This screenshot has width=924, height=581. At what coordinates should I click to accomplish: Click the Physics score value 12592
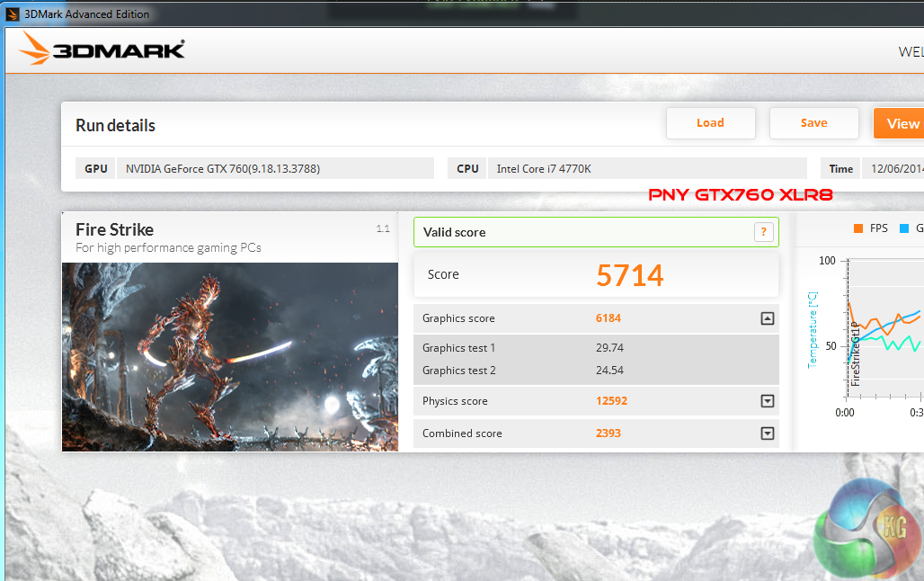(x=611, y=400)
